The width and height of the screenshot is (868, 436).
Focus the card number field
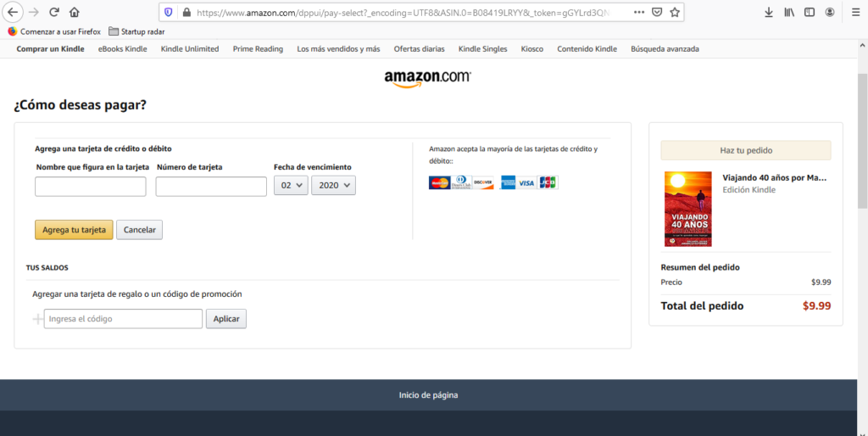pyautogui.click(x=211, y=187)
